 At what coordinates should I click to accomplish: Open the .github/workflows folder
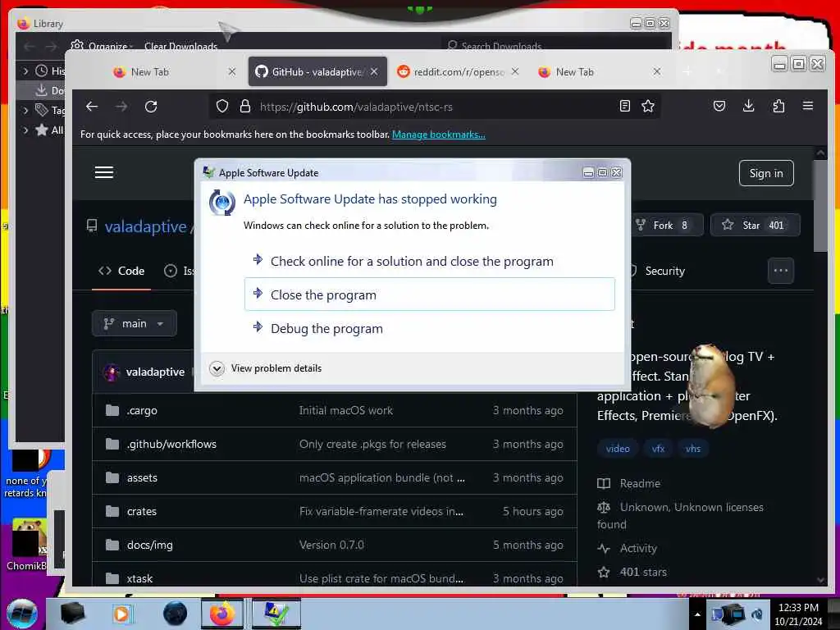(171, 444)
